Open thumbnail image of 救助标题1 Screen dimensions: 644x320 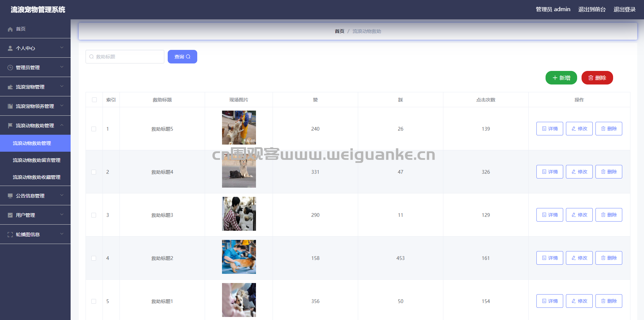click(x=239, y=300)
